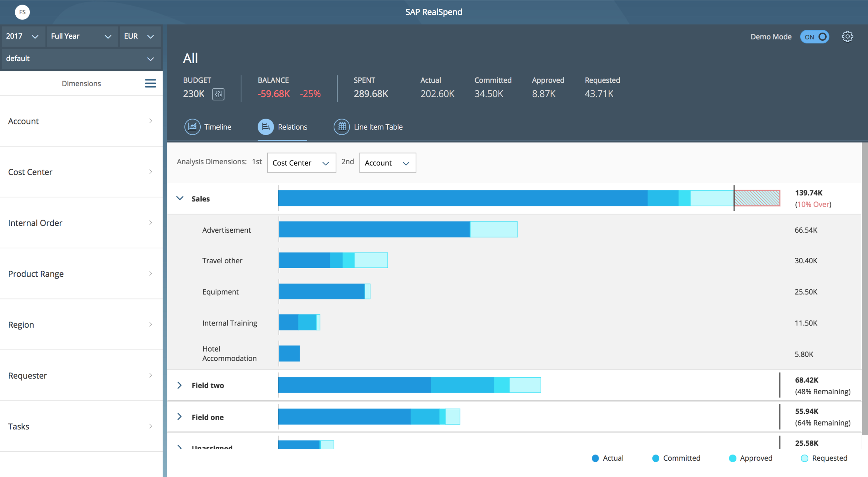Switch to the Timeline tab
Screen dimensions: 868x477
pyautogui.click(x=208, y=127)
